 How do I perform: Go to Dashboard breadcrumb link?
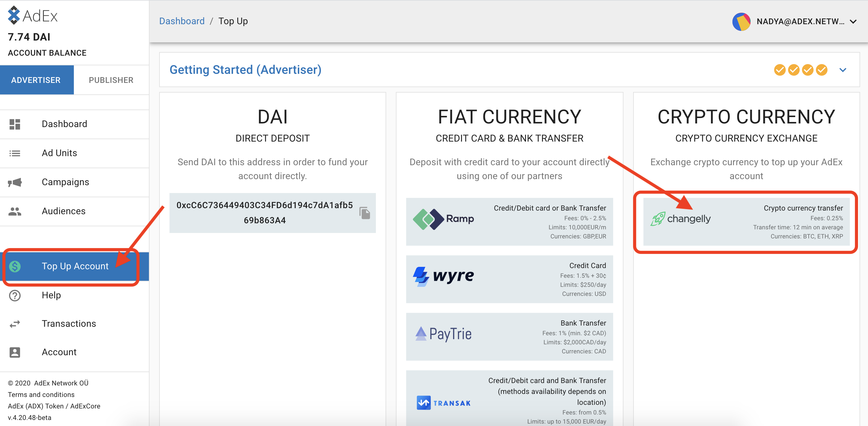point(182,21)
